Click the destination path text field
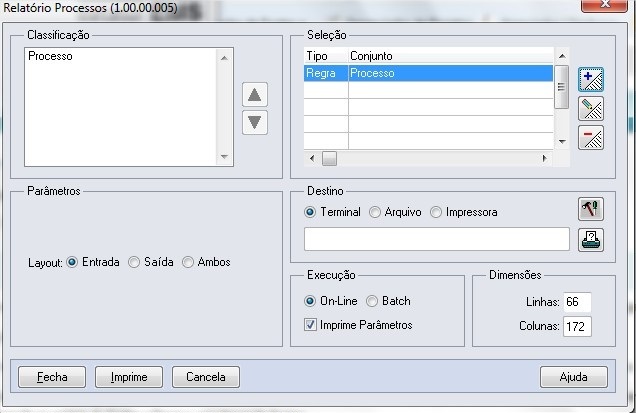Screen dimensions: 636x413 pos(437,239)
